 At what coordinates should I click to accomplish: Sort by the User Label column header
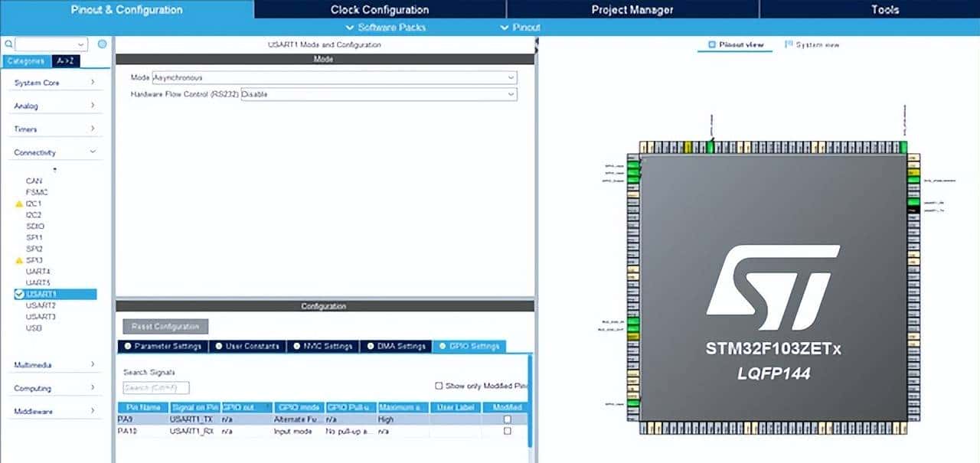455,408
